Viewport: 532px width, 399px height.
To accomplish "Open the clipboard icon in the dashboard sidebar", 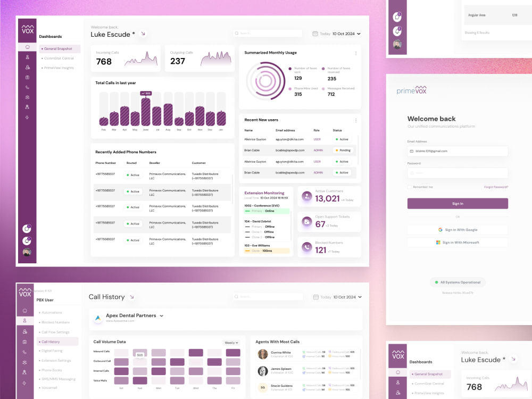I will pyautogui.click(x=28, y=77).
